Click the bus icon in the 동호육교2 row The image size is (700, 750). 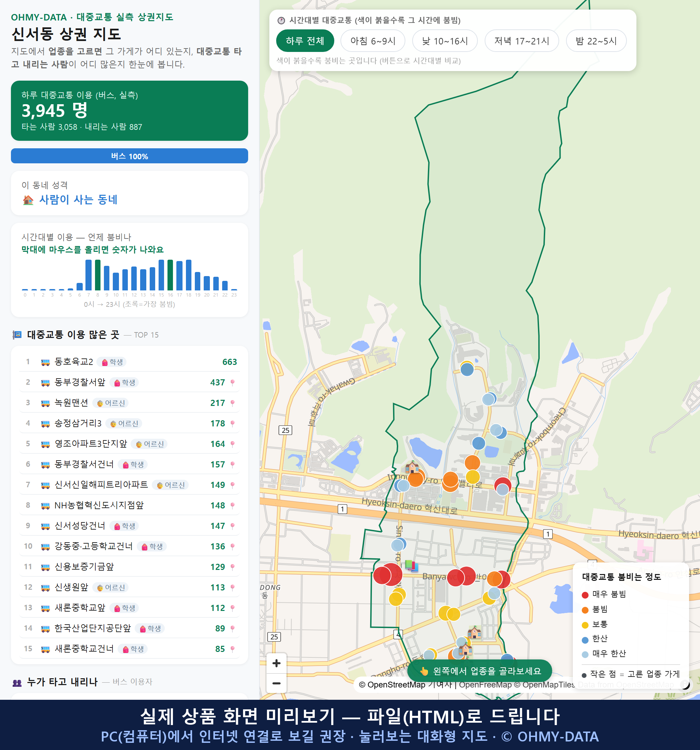click(45, 362)
